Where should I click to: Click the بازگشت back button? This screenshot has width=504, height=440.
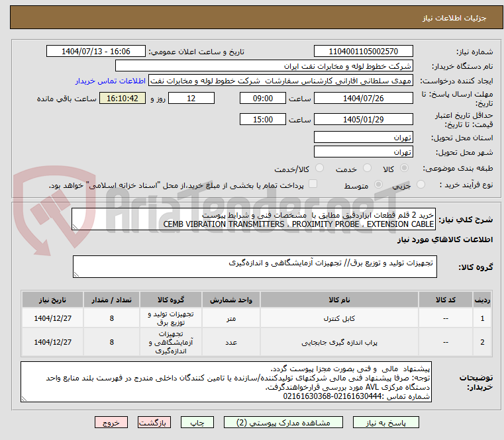point(154,423)
